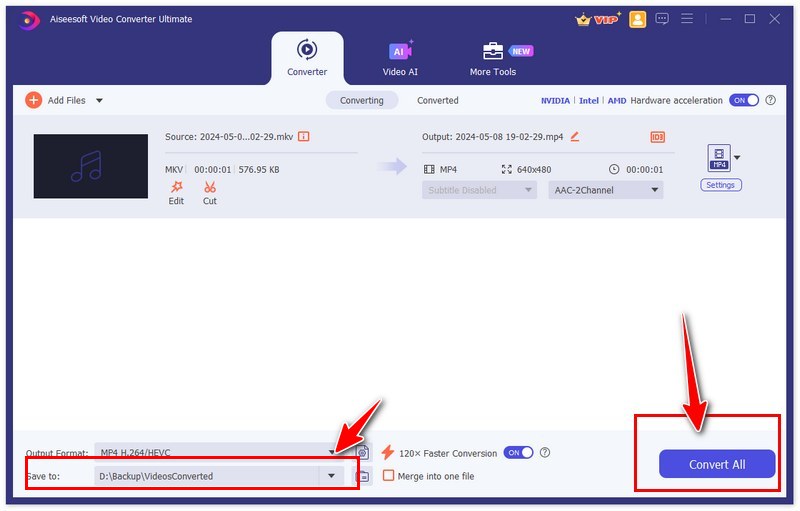Image resolution: width=800 pixels, height=511 pixels.
Task: Open the feedback chat bubble icon
Action: coord(662,19)
